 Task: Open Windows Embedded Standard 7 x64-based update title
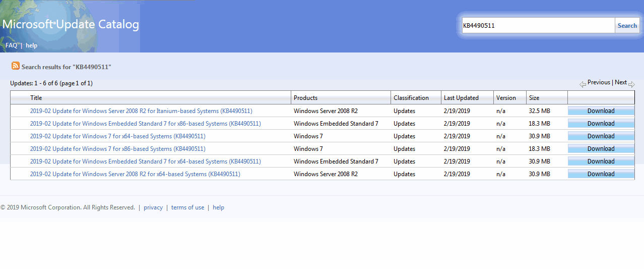point(146,162)
